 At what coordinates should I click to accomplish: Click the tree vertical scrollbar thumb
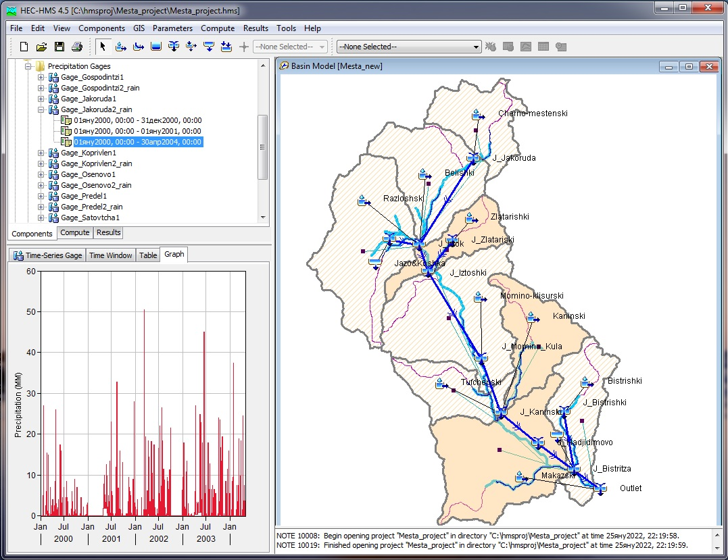pyautogui.click(x=263, y=147)
